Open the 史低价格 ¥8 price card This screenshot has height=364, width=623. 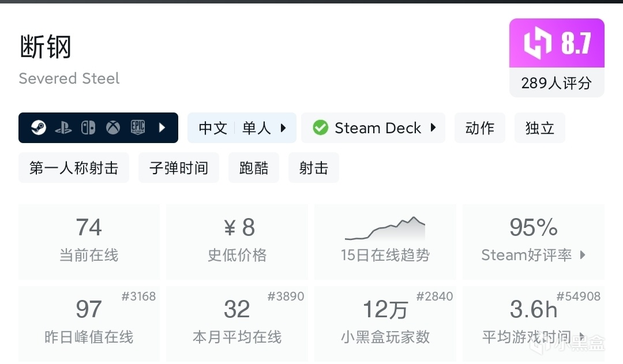point(237,242)
